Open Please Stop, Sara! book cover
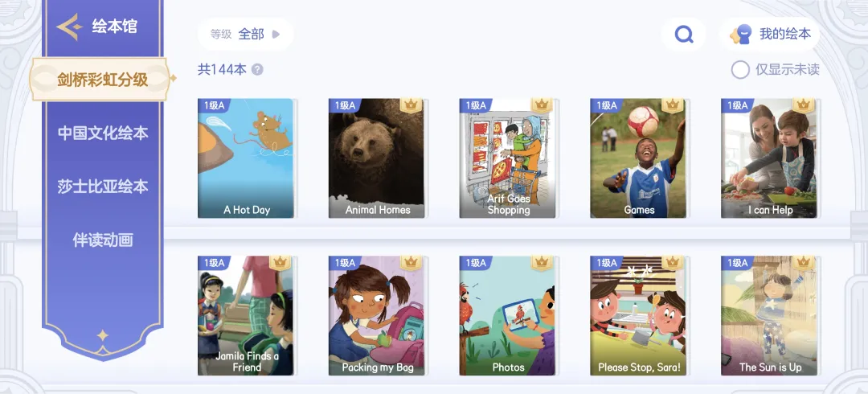 tap(640, 315)
